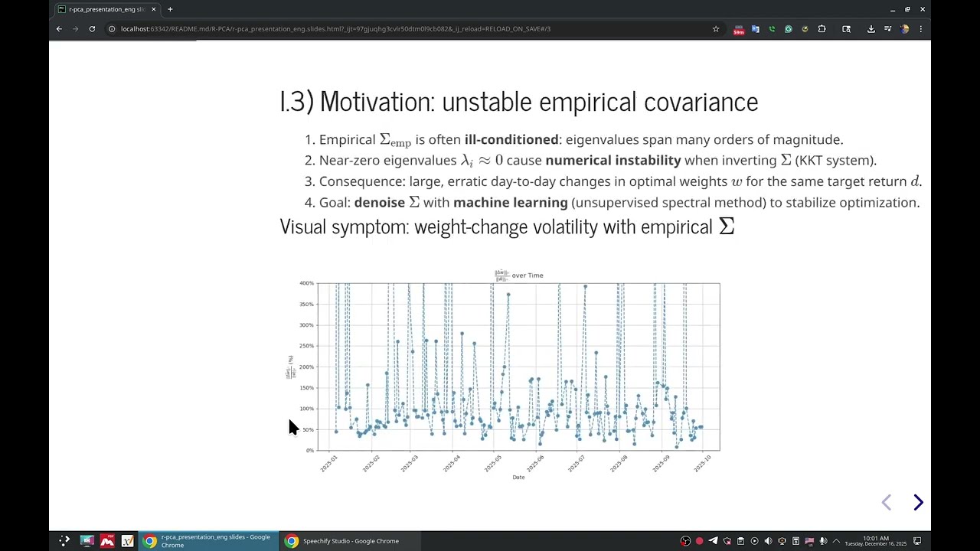The image size is (980, 551).
Task: Switch to r-pca_presentation_eng slides Chrome window
Action: tap(207, 541)
